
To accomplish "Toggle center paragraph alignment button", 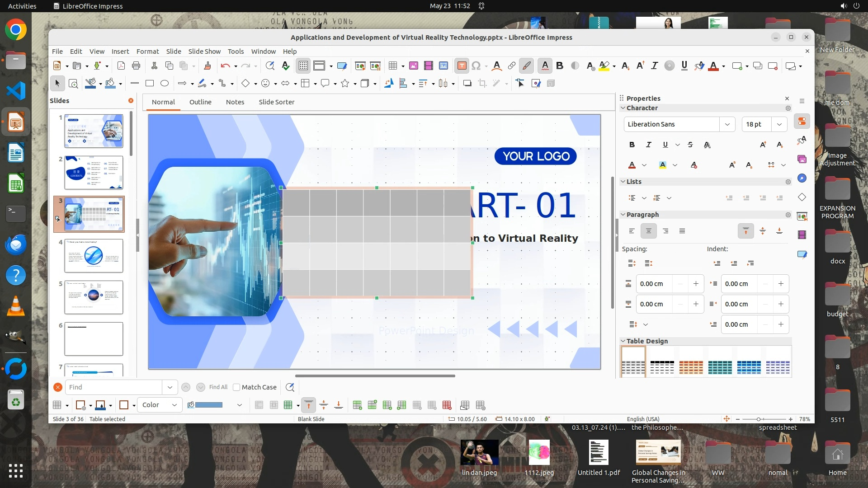I will [x=648, y=231].
